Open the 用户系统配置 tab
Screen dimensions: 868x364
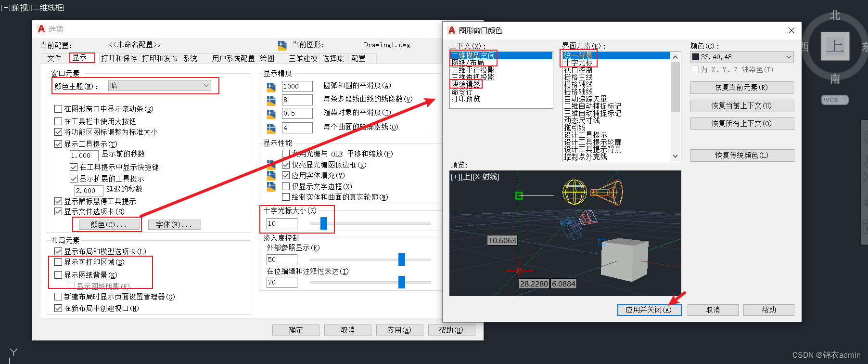233,58
